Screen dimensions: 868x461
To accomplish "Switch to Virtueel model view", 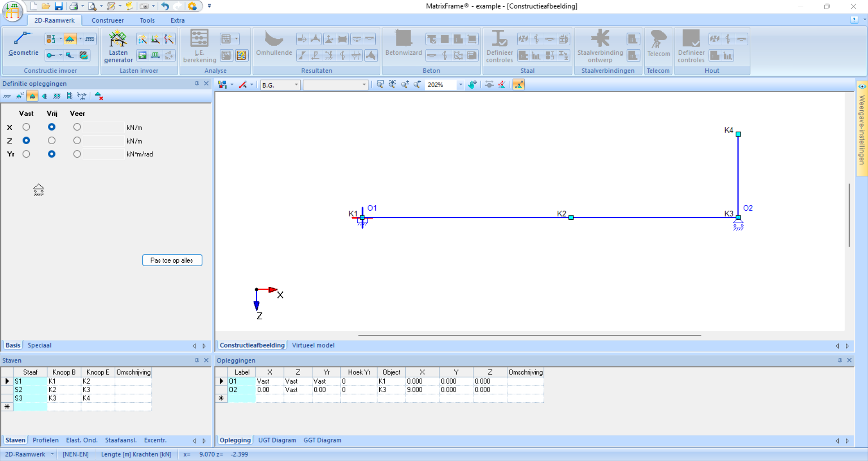I will [313, 345].
